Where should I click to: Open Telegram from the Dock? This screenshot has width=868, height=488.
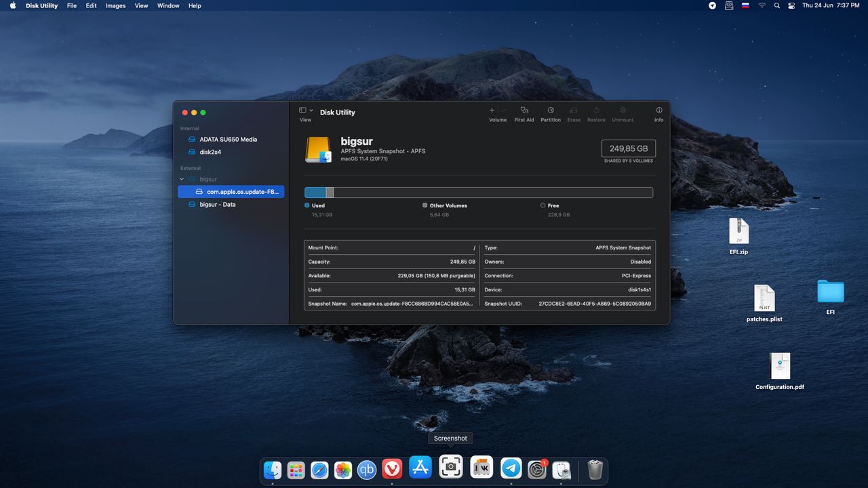511,468
